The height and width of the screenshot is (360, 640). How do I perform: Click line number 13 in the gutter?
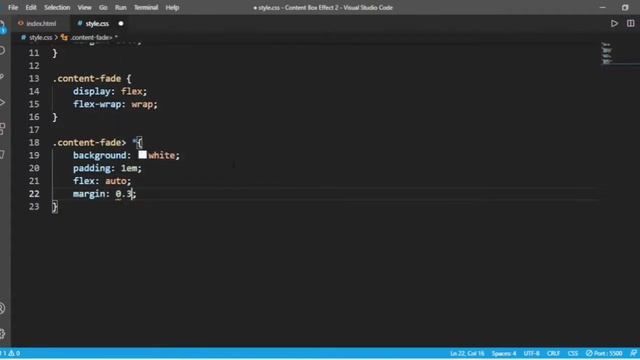click(34, 78)
